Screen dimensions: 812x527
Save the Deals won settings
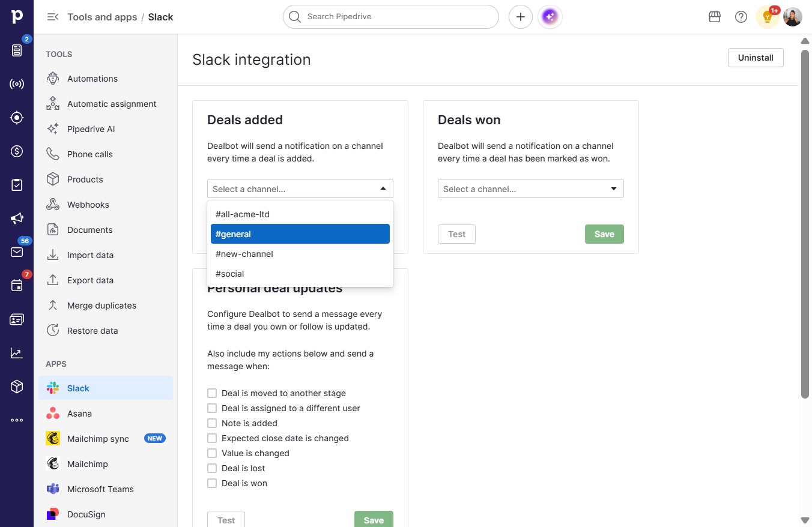point(604,234)
